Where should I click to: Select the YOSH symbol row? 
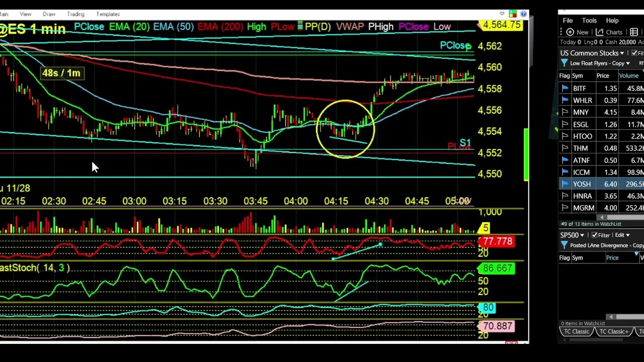[x=601, y=184]
